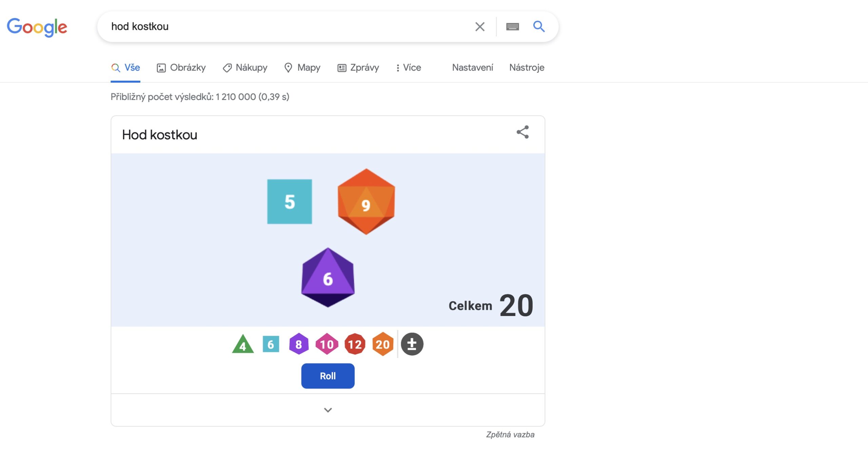This screenshot has height=456, width=868.
Task: Switch to the Obrázky tab
Action: (x=181, y=67)
